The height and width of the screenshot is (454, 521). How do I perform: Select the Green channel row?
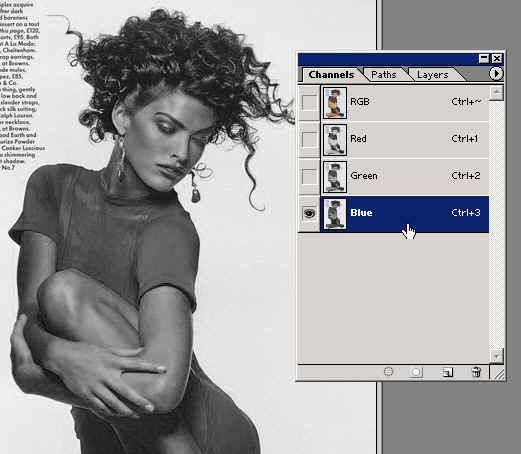404,176
